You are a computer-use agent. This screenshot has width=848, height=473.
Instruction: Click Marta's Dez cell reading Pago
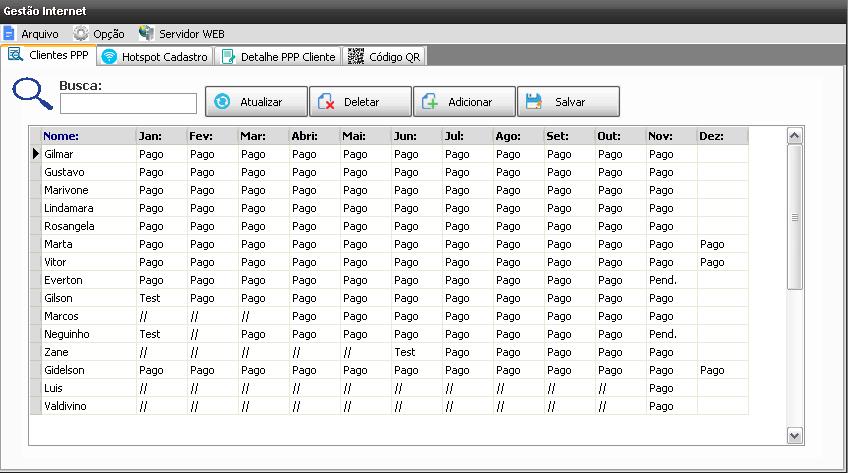[x=723, y=244]
